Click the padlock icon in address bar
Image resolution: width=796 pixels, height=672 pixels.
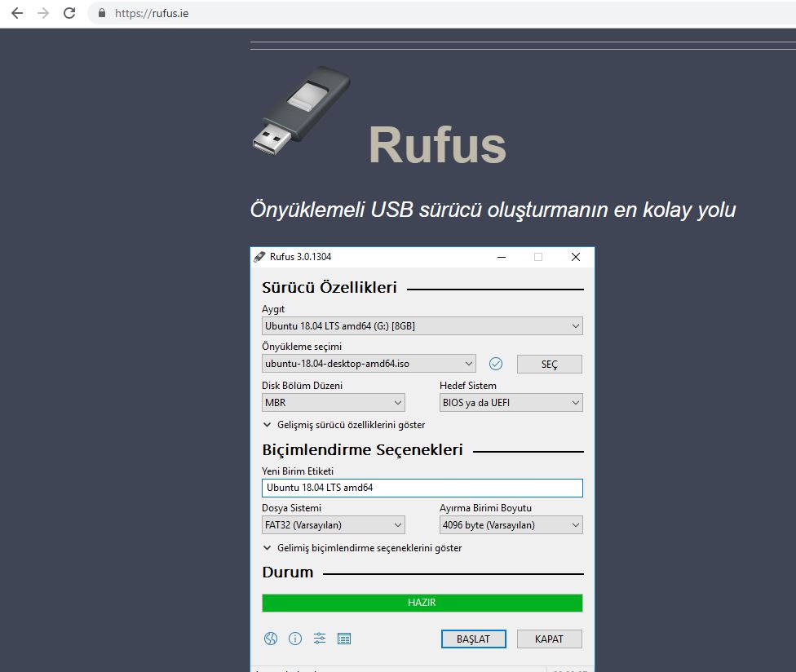coord(101,13)
